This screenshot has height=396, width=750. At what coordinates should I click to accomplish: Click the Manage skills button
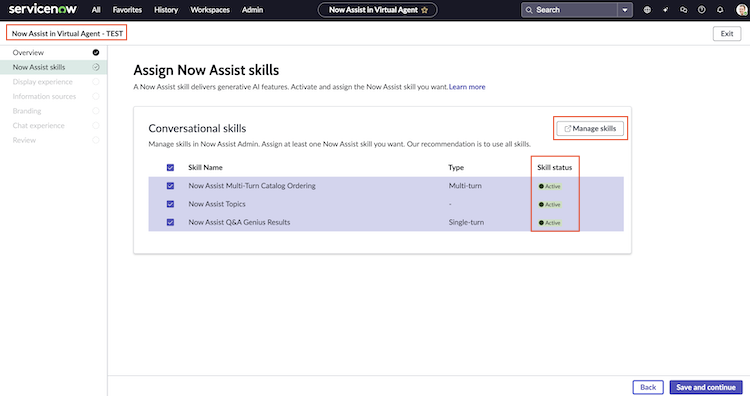pos(590,129)
